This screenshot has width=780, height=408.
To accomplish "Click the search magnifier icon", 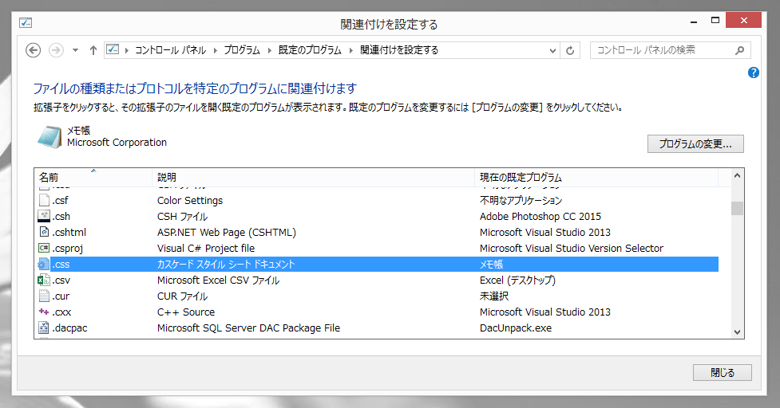I will [x=740, y=50].
